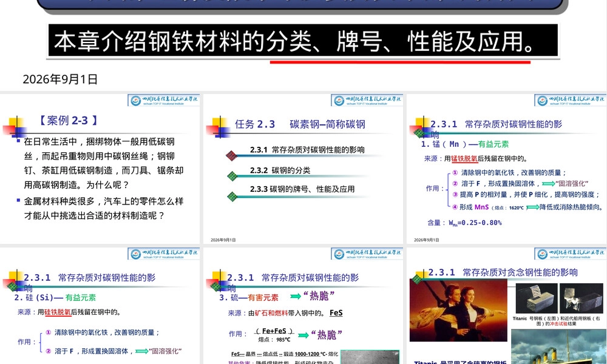Click the melting point text 熔点: 985℃
Viewport: 607px width, 364px height.
pos(274,340)
